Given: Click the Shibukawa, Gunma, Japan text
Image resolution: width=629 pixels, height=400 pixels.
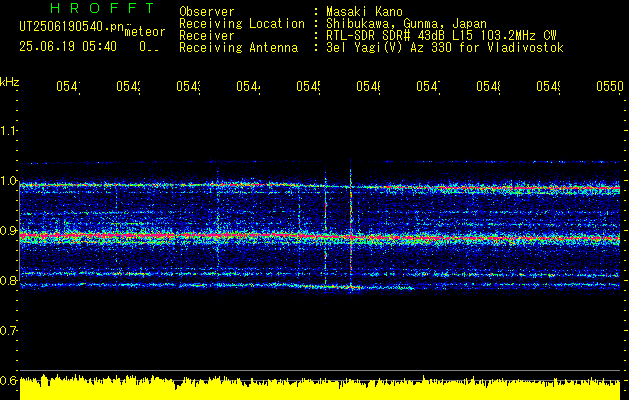Looking at the screenshot, I should (x=406, y=24).
